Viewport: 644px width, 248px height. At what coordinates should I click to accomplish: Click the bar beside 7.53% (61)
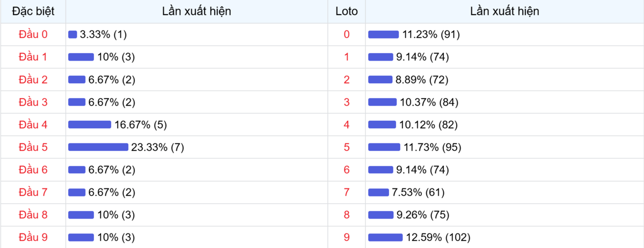(x=378, y=192)
